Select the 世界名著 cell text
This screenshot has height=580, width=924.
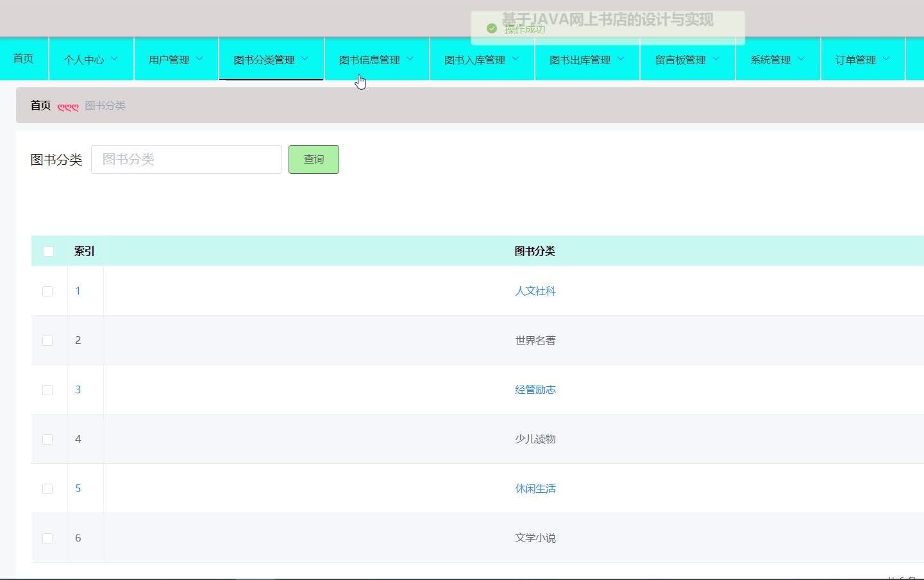coord(535,341)
